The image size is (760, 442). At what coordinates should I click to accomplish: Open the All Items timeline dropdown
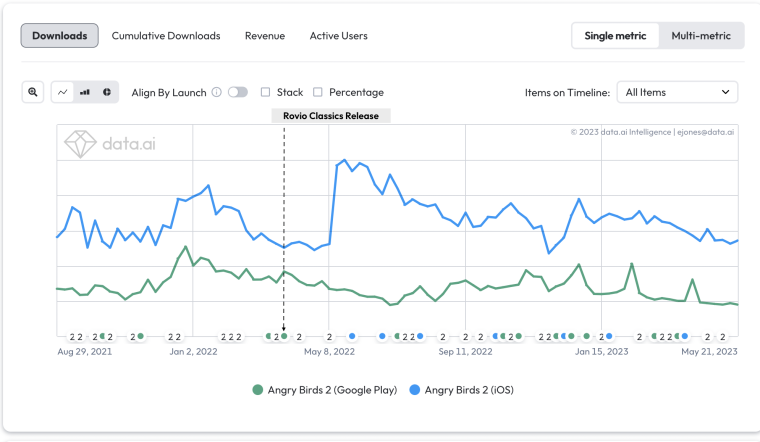pyautogui.click(x=677, y=92)
